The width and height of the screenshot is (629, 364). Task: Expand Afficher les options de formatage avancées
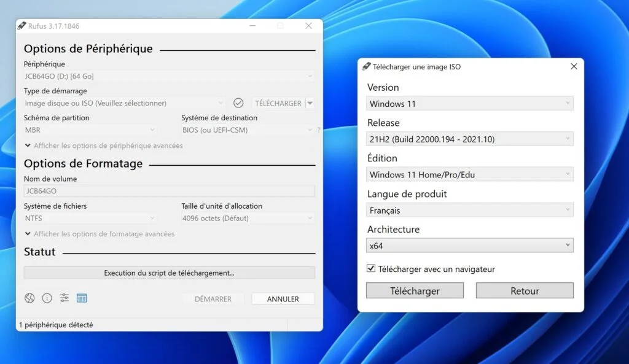100,234
